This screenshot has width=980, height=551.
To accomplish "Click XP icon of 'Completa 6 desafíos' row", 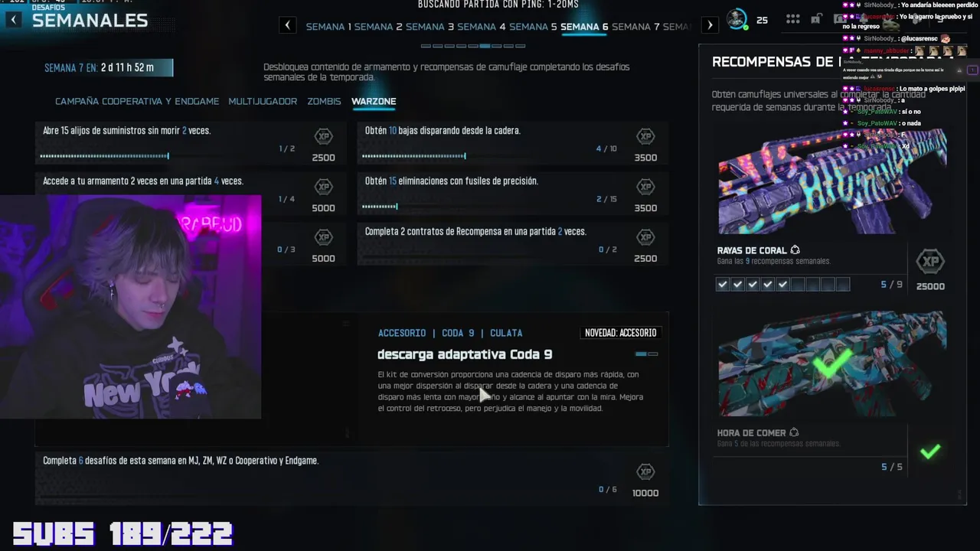I will pos(645,472).
